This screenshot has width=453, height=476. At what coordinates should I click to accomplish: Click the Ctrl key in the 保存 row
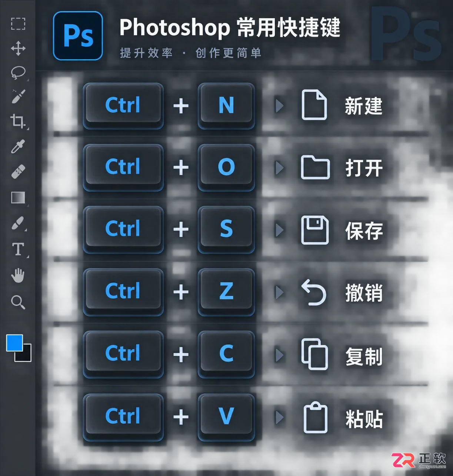[123, 230]
